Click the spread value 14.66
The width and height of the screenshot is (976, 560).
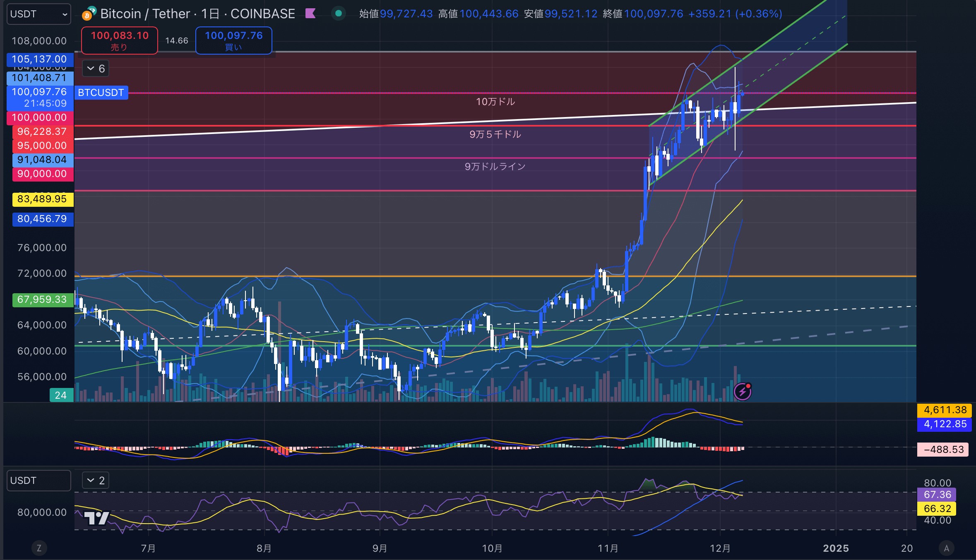click(x=177, y=41)
